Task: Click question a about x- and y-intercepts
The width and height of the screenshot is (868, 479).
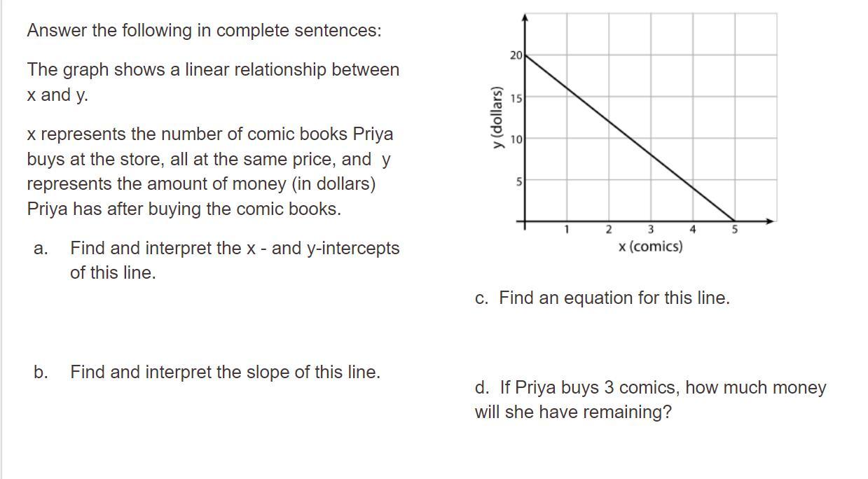Action: click(234, 260)
